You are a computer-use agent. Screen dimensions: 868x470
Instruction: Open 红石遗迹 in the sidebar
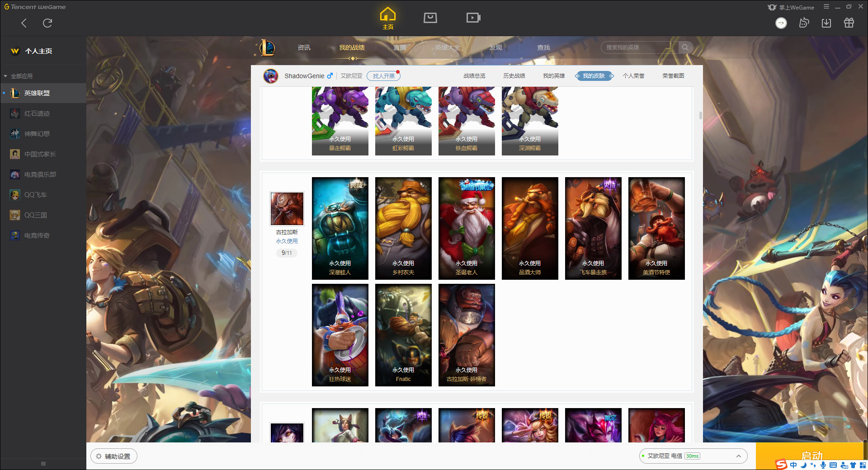(x=43, y=113)
